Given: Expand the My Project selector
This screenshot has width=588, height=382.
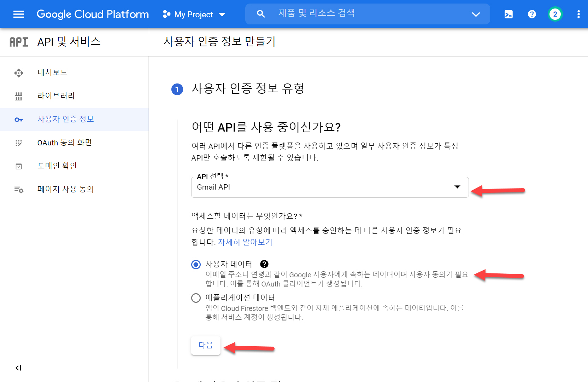Looking at the screenshot, I should pyautogui.click(x=194, y=14).
